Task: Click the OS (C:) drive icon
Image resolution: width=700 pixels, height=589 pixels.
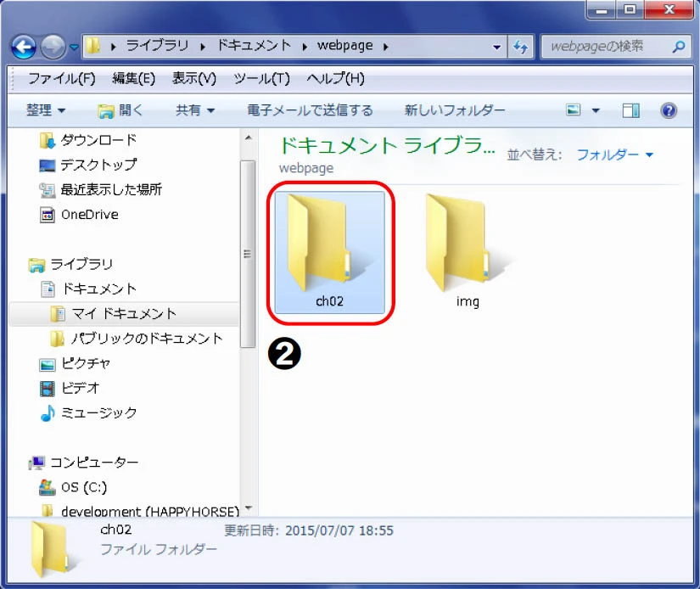Action: [47, 487]
